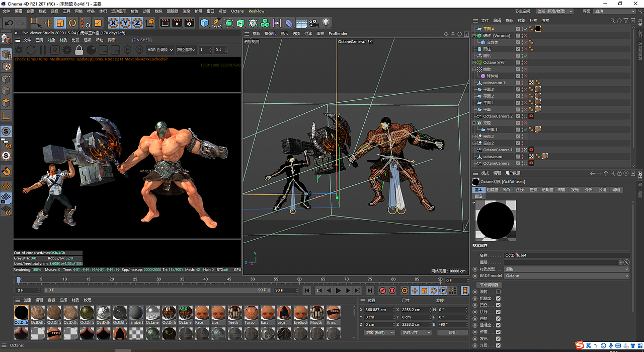Screen dimensions: 644x352
Task: Play the animation forward
Action: click(x=338, y=291)
